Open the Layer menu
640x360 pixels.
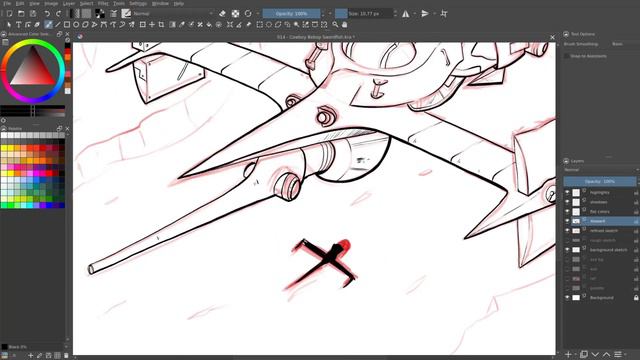point(69,3)
